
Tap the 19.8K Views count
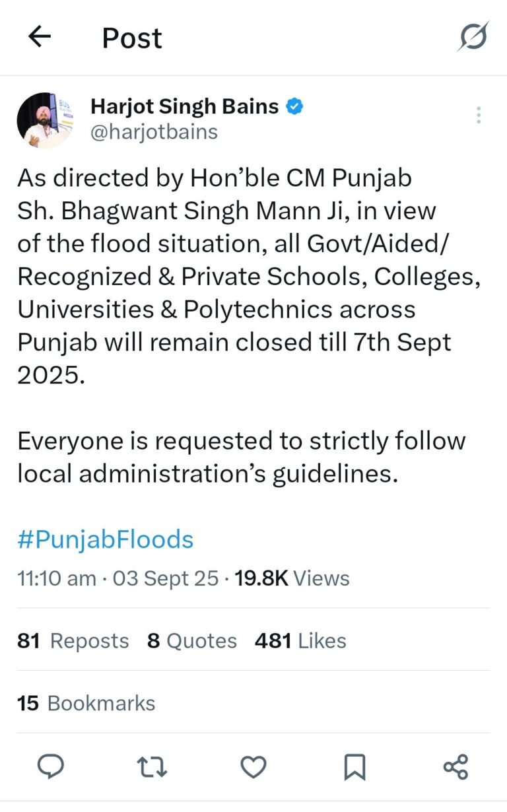[292, 578]
